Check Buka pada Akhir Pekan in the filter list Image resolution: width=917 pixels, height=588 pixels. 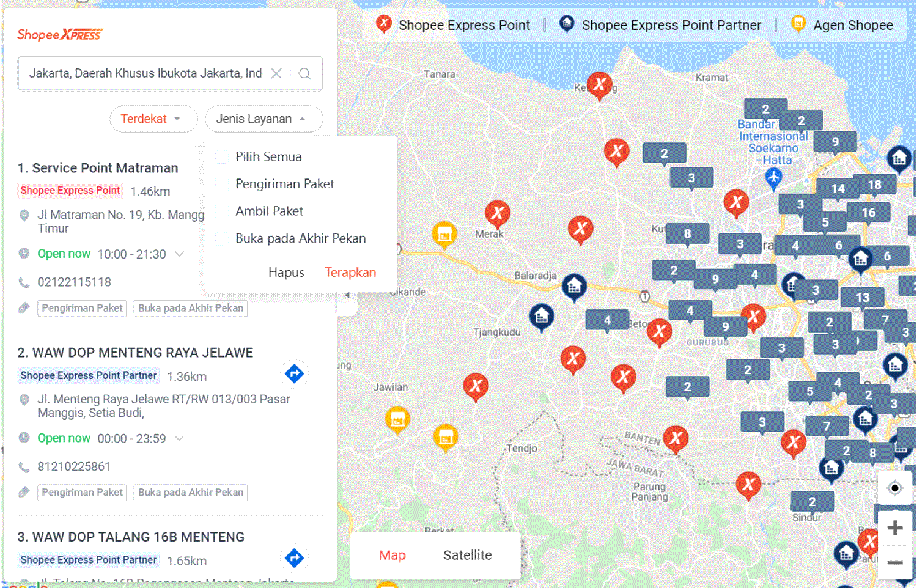[221, 238]
